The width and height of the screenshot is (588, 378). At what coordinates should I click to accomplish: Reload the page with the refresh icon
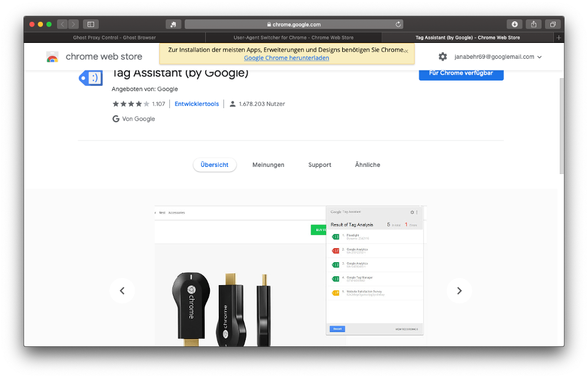(x=398, y=24)
